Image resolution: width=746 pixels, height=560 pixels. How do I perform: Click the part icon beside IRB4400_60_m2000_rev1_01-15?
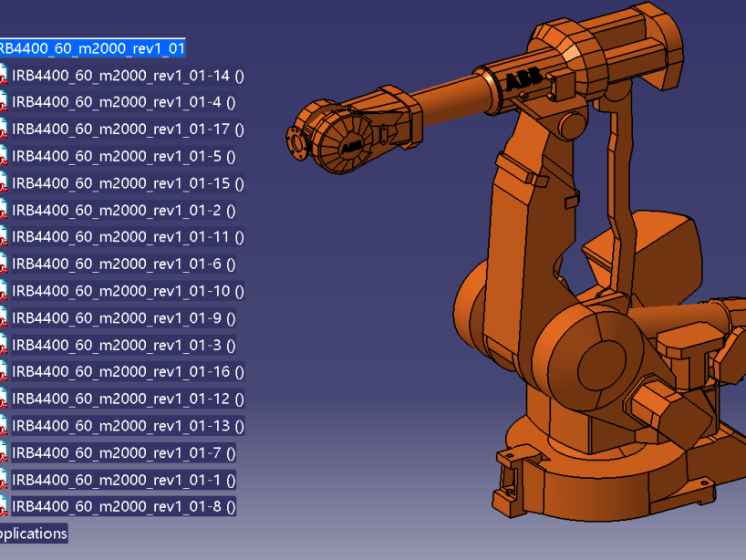point(3,183)
